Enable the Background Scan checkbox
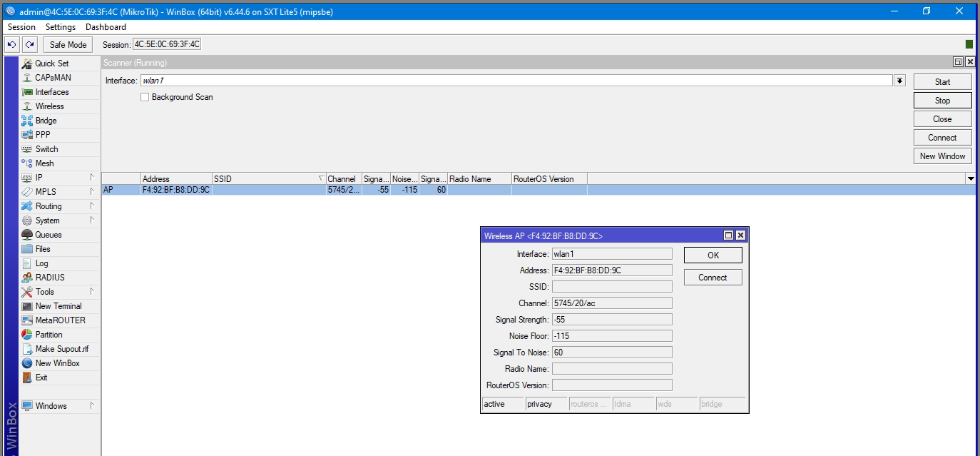This screenshot has width=980, height=456. click(x=145, y=97)
